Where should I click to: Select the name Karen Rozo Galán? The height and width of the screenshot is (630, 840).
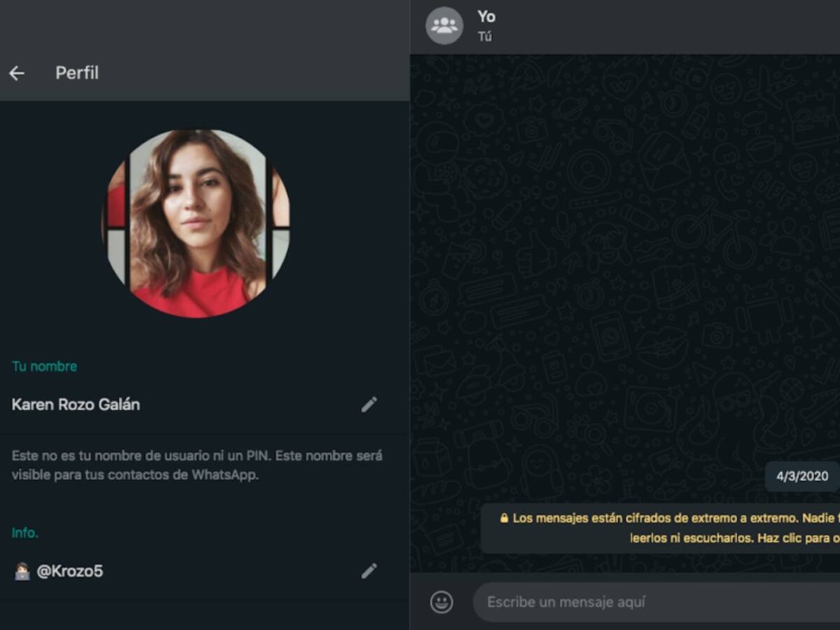[76, 405]
